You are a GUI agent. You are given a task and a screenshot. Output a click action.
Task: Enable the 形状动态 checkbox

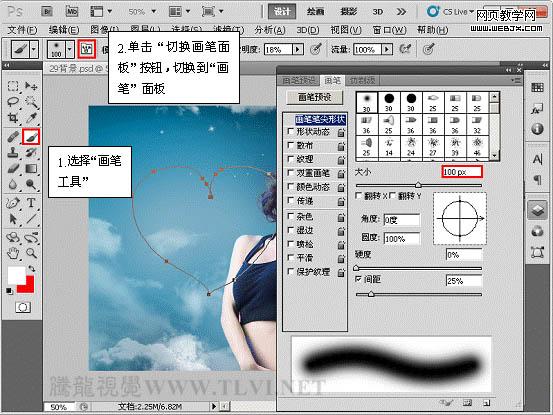click(291, 132)
